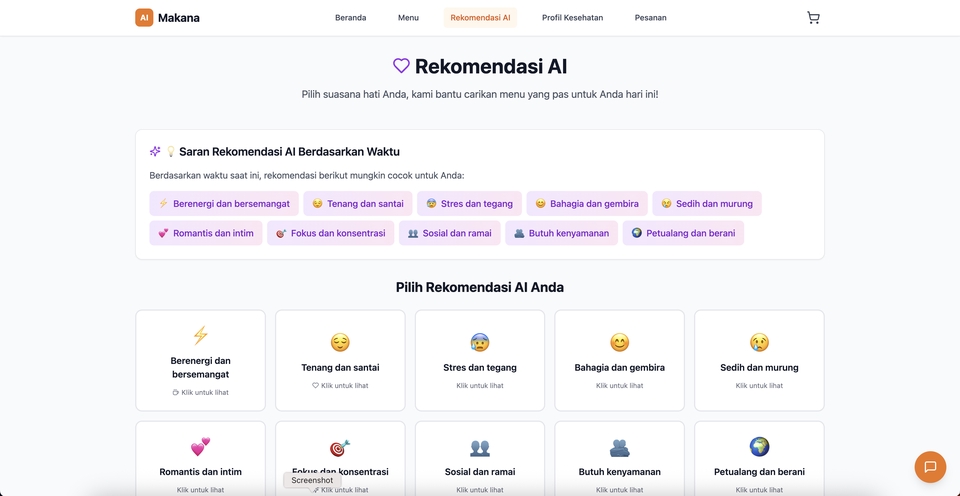This screenshot has width=960, height=496.
Task: Choose the Tenang dan santai suggestion chip
Action: (357, 203)
